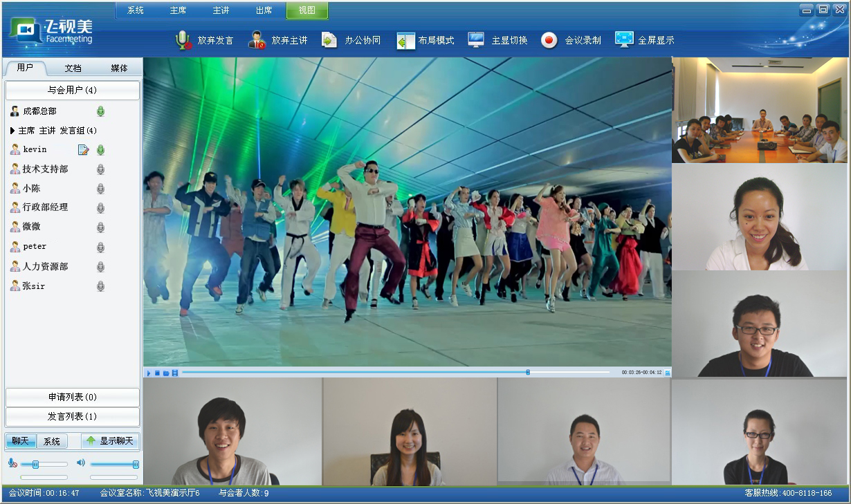Enter 全屏显示 fullscreen display
This screenshot has width=851, height=504.
click(x=624, y=40)
